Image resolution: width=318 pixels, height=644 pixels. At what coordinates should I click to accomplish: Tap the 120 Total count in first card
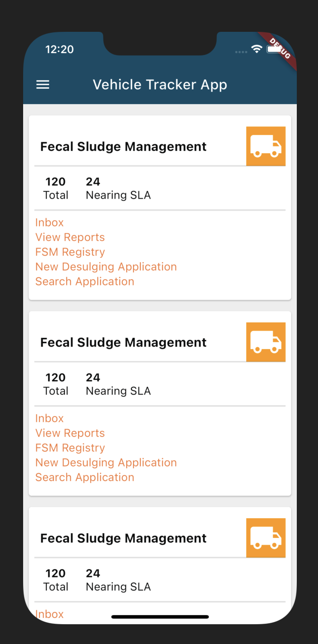56,188
